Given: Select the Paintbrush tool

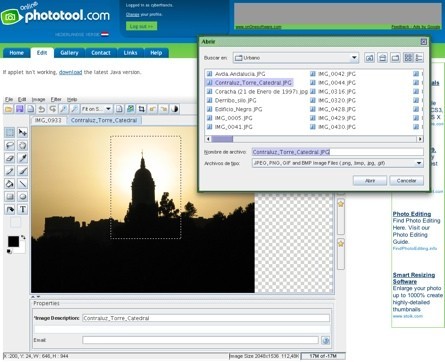Looking at the screenshot, I should [23, 171].
